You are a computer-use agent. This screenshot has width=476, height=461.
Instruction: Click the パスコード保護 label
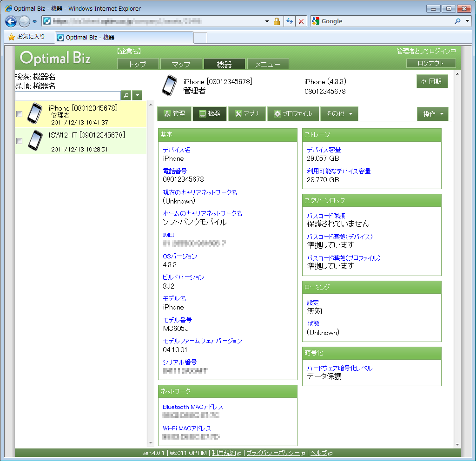(x=326, y=216)
